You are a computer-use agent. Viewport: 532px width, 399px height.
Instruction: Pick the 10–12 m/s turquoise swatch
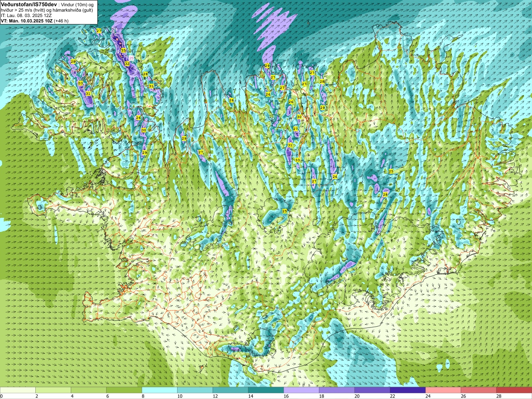coord(195,390)
